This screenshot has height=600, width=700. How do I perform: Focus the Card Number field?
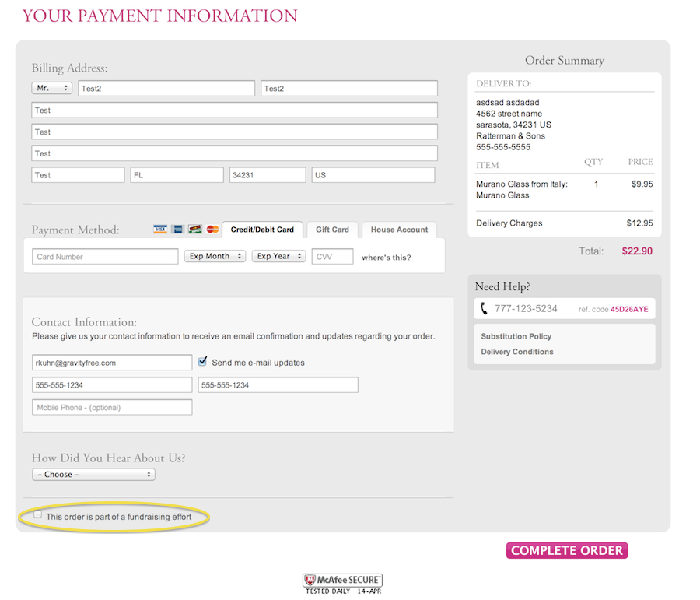[x=105, y=257]
